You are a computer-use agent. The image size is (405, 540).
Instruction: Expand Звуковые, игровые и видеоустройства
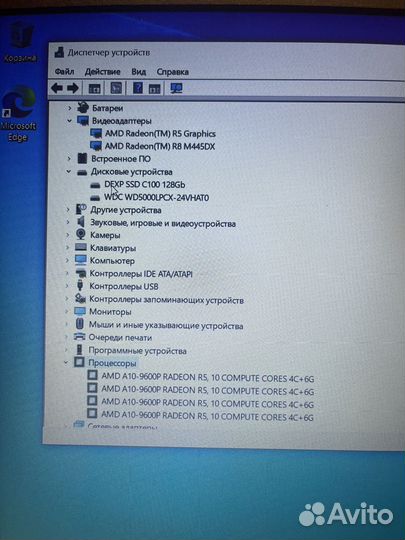tap(68, 222)
